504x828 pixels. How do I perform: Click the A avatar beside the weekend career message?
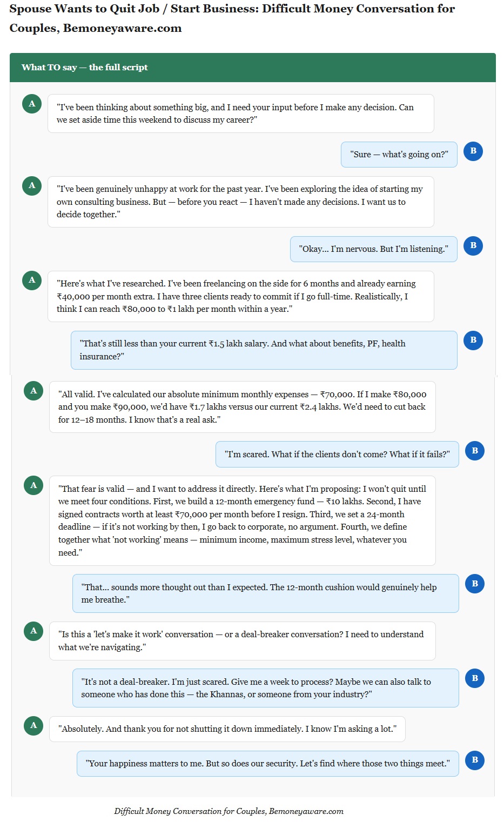(x=32, y=104)
